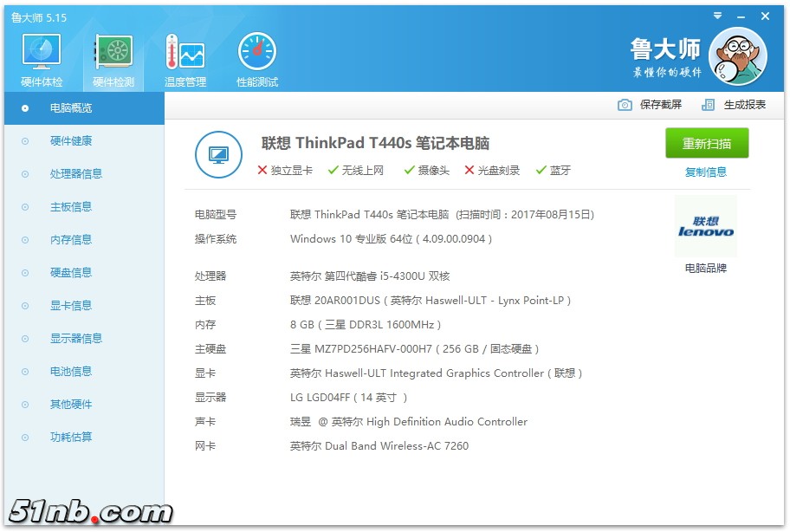Click the 鲁大师 5.15 window title
The image size is (790, 532).
[x=39, y=17]
